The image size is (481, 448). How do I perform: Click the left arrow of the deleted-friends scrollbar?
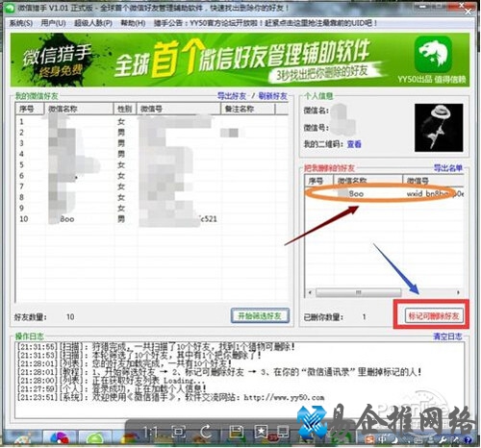click(310, 292)
